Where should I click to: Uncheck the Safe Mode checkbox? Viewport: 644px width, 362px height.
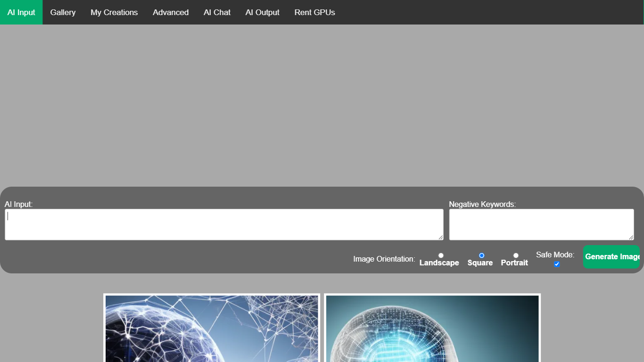point(557,264)
